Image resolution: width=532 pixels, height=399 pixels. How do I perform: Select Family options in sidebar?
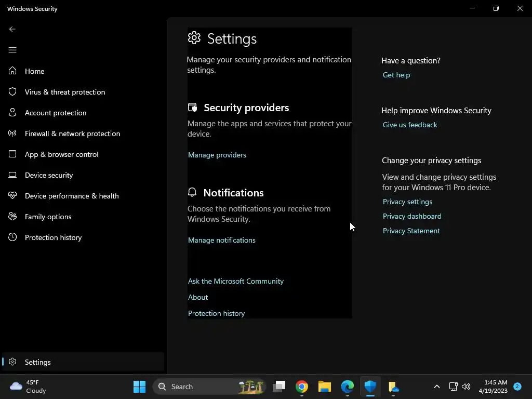tap(48, 217)
